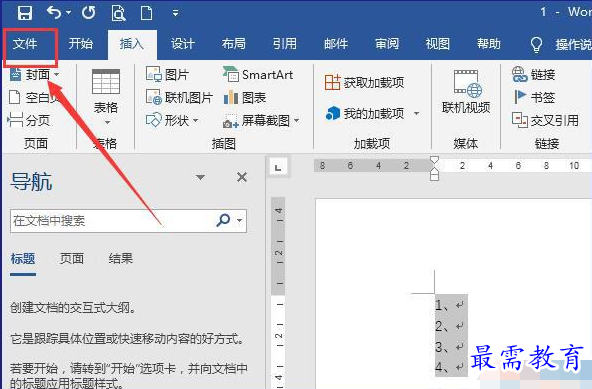Insert a SmartArt graphic
Screen dimensions: 592x389
pyautogui.click(x=258, y=74)
